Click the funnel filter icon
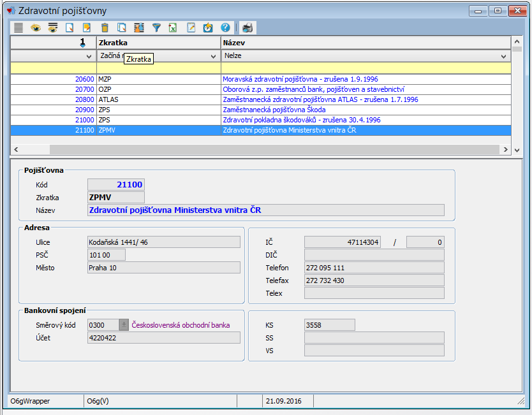The width and height of the screenshot is (532, 415). [156, 28]
